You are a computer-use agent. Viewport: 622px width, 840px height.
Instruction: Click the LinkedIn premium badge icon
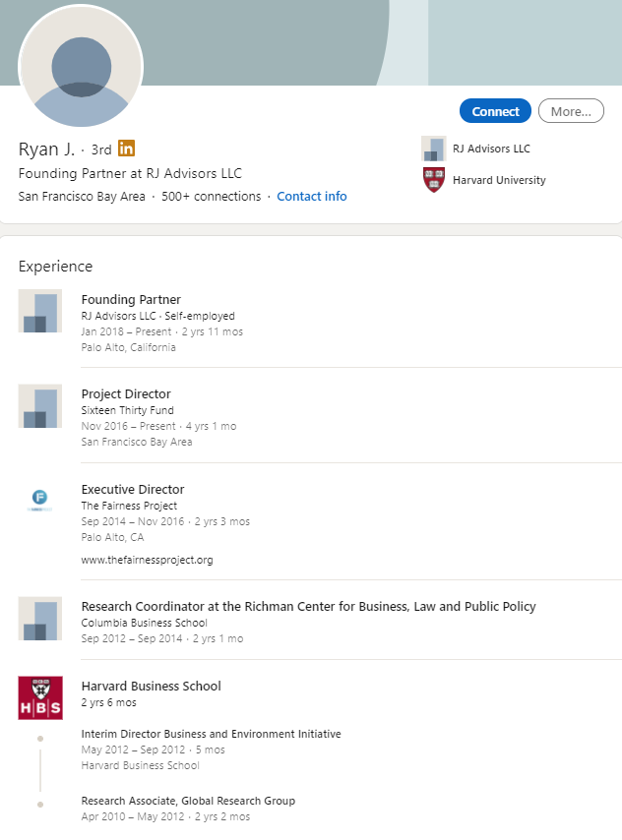127,149
